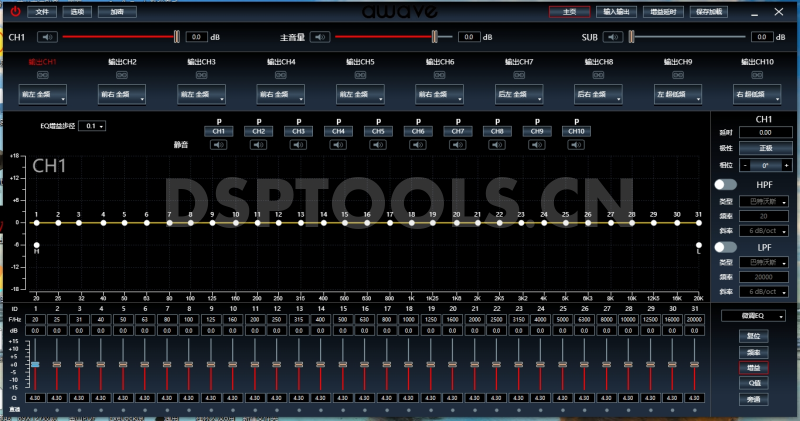Mute speaker icon below P CH9
Viewport: 800px width, 421px height.
(x=537, y=145)
